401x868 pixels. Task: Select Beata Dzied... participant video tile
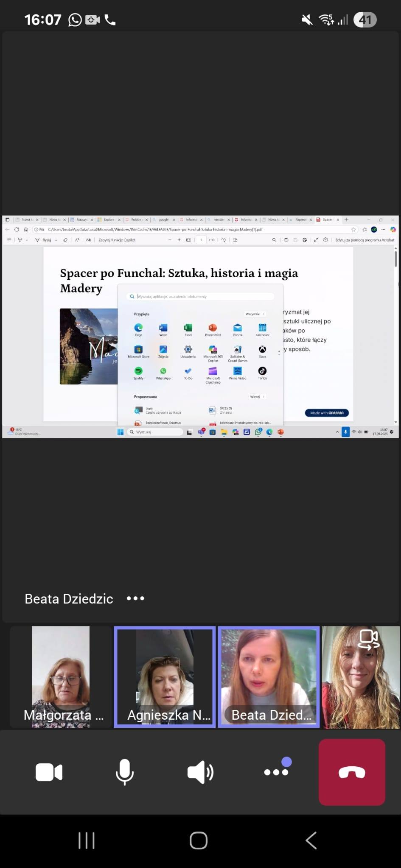tap(269, 677)
